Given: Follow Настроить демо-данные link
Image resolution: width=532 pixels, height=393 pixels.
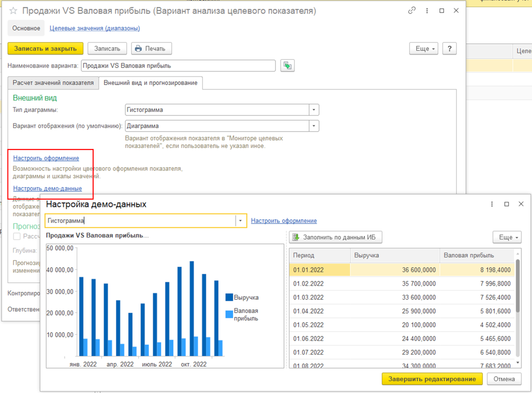Looking at the screenshot, I should 47,189.
